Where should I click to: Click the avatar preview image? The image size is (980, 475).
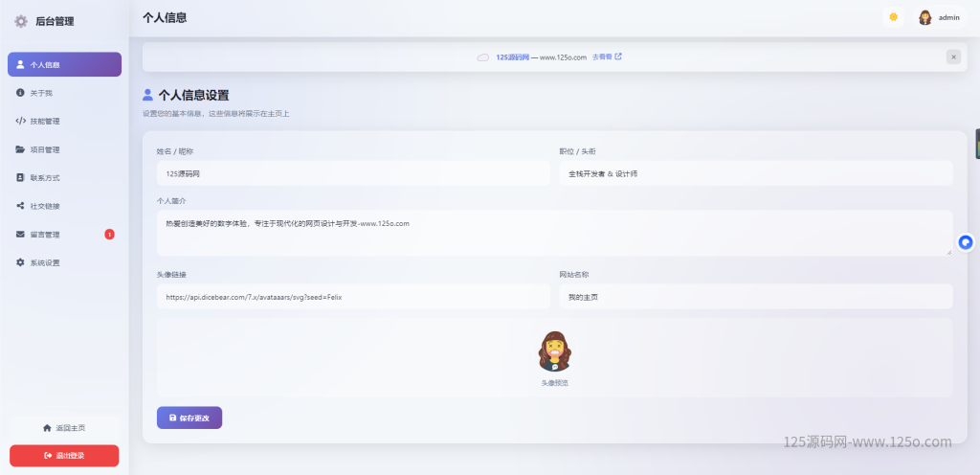tap(554, 351)
